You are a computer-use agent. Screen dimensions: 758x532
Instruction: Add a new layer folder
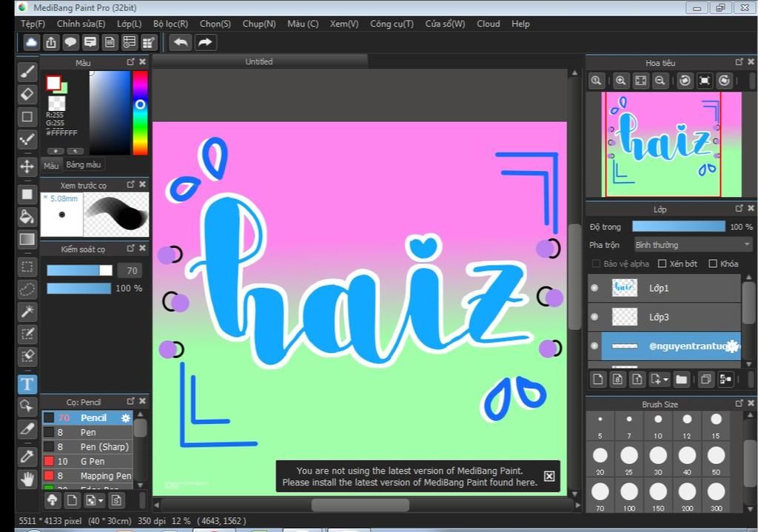point(681,380)
